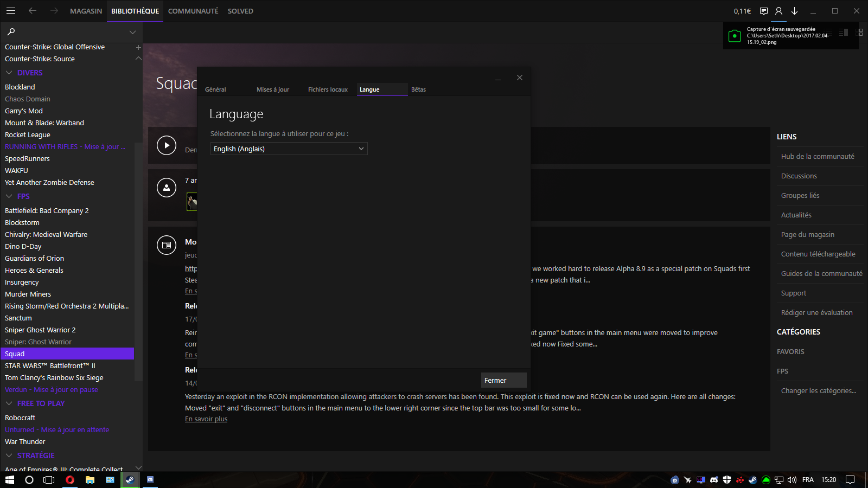The image size is (868, 488).
Task: Open File Explorer from the taskbar
Action: (x=90, y=480)
